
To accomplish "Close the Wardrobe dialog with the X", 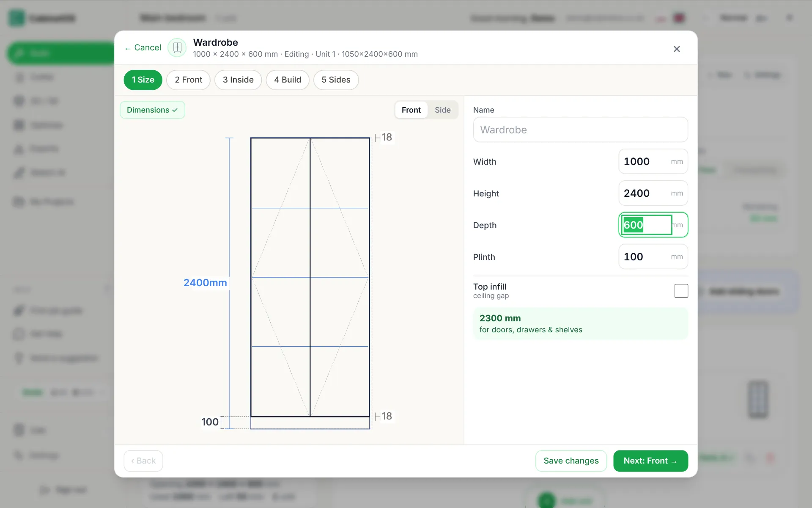I will pyautogui.click(x=677, y=49).
